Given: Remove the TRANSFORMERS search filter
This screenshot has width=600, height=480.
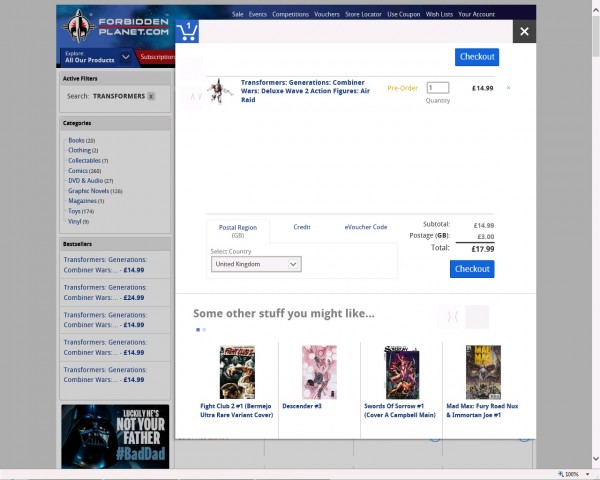Looking at the screenshot, I should (x=151, y=96).
